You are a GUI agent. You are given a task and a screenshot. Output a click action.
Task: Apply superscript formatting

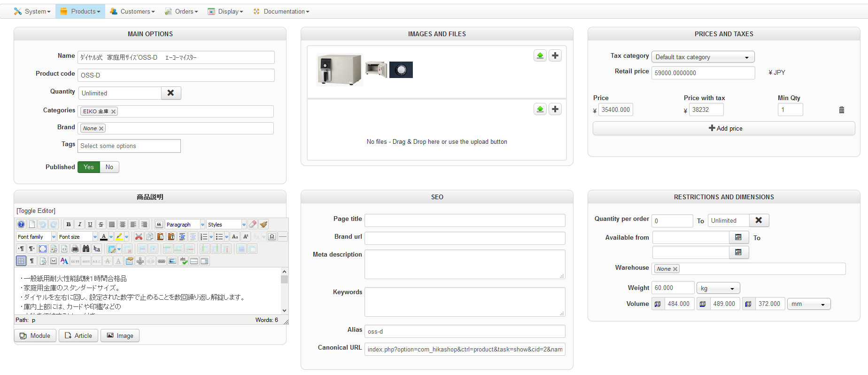tap(246, 237)
